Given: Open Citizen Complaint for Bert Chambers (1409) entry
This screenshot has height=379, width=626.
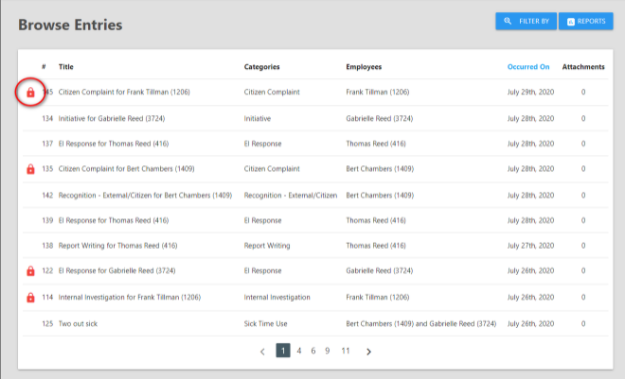Looking at the screenshot, I should tap(126, 169).
